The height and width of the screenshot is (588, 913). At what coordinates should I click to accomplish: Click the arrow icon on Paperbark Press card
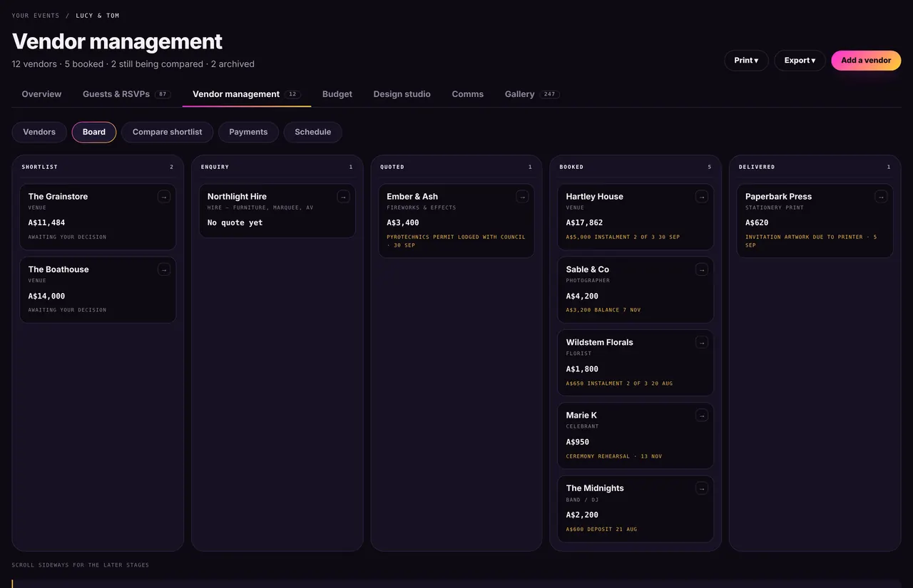pyautogui.click(x=881, y=197)
